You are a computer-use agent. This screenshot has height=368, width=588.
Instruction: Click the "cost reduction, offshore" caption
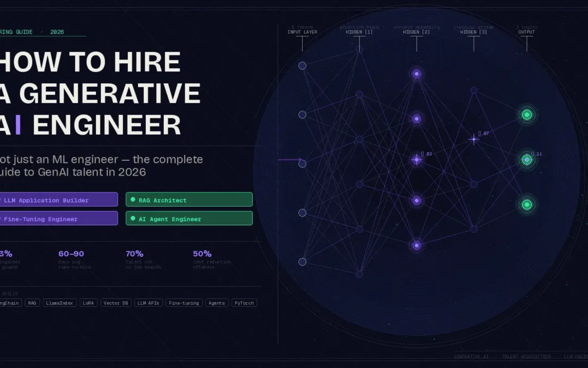pyautogui.click(x=213, y=264)
